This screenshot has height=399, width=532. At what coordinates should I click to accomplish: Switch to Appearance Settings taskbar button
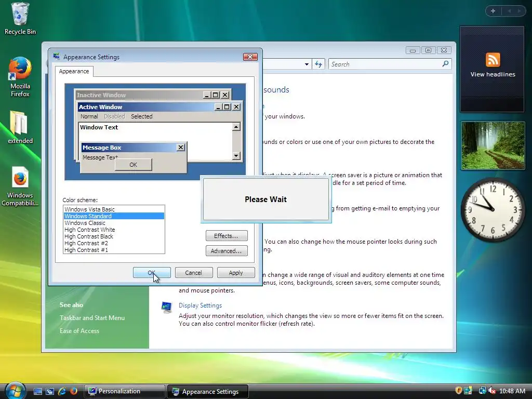pyautogui.click(x=208, y=392)
